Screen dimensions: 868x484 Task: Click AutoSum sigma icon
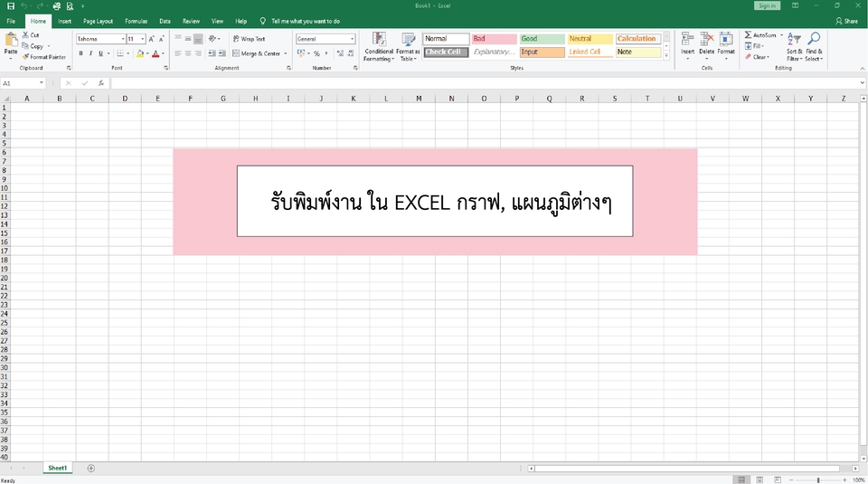[x=748, y=35]
